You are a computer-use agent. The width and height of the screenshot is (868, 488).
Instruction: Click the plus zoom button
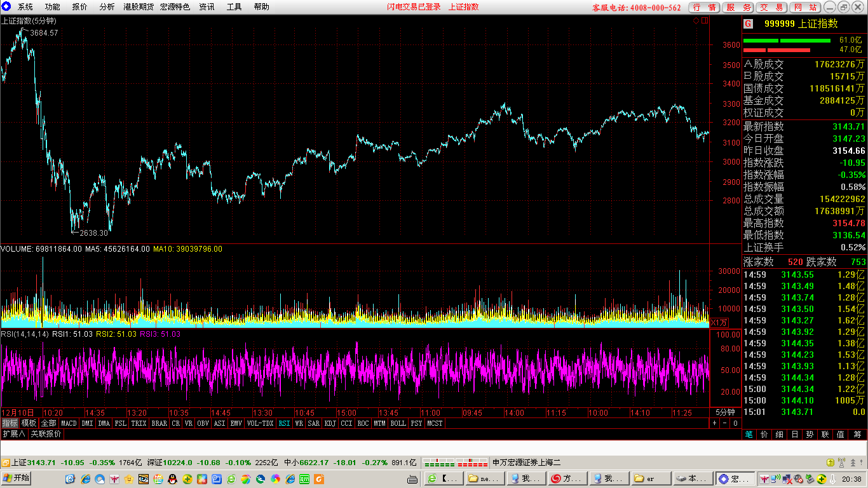(714, 423)
